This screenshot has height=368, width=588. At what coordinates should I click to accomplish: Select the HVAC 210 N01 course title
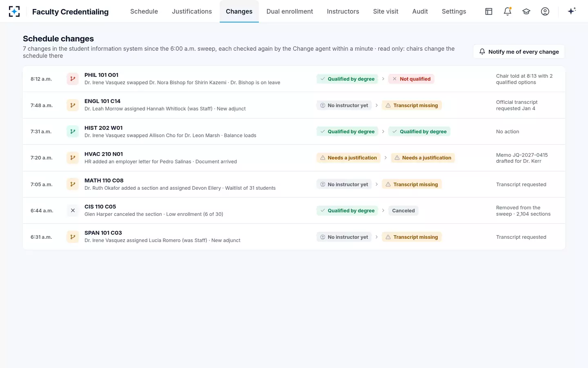point(104,154)
